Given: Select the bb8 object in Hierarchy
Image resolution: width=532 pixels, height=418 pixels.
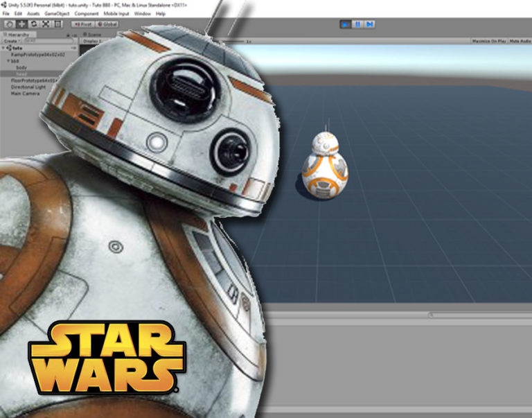Looking at the screenshot, I should tap(15, 61).
